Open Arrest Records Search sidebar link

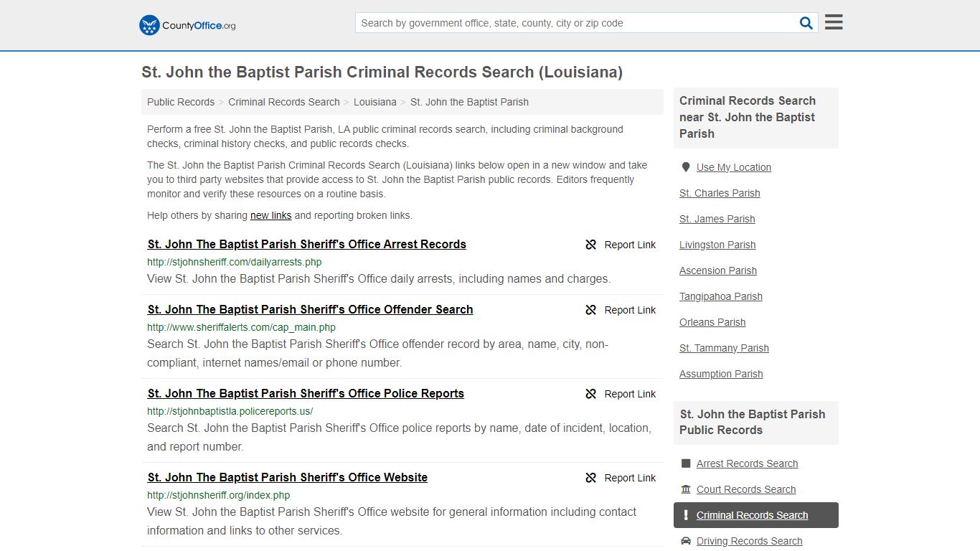tap(748, 463)
